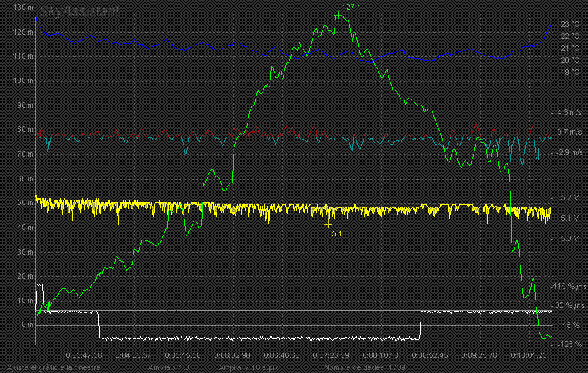Click the 5.2 V voltage axis label

click(569, 197)
